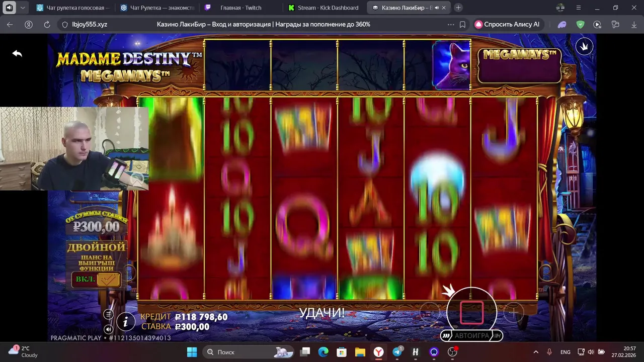The image size is (644, 362).
Task: Click the purple cat top reel symbol
Action: point(451,65)
